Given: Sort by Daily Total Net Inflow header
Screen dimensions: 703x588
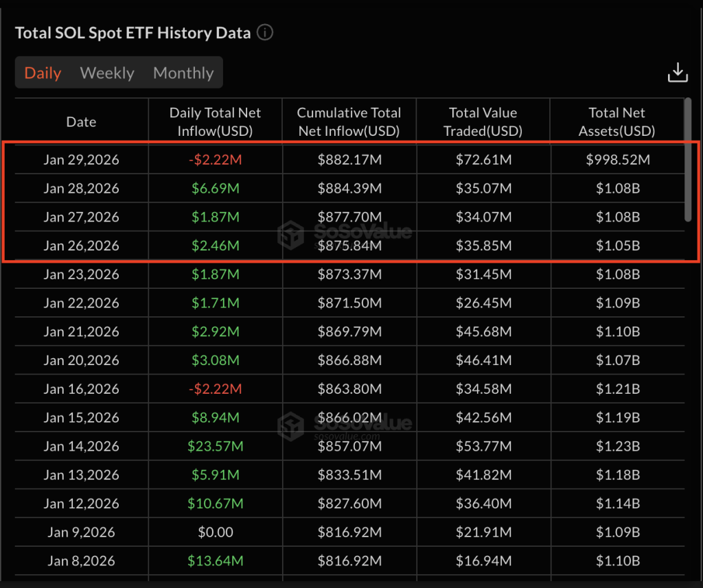Looking at the screenshot, I should point(215,121).
